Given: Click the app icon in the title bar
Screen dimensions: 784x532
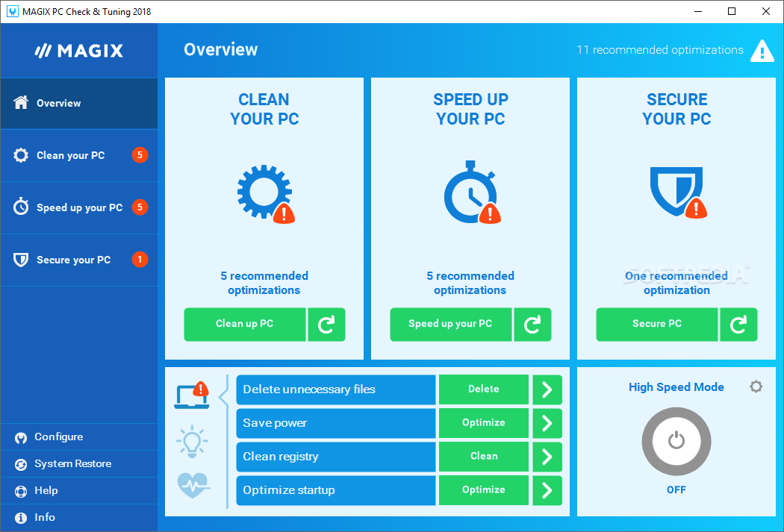Looking at the screenshot, I should 13,11.
